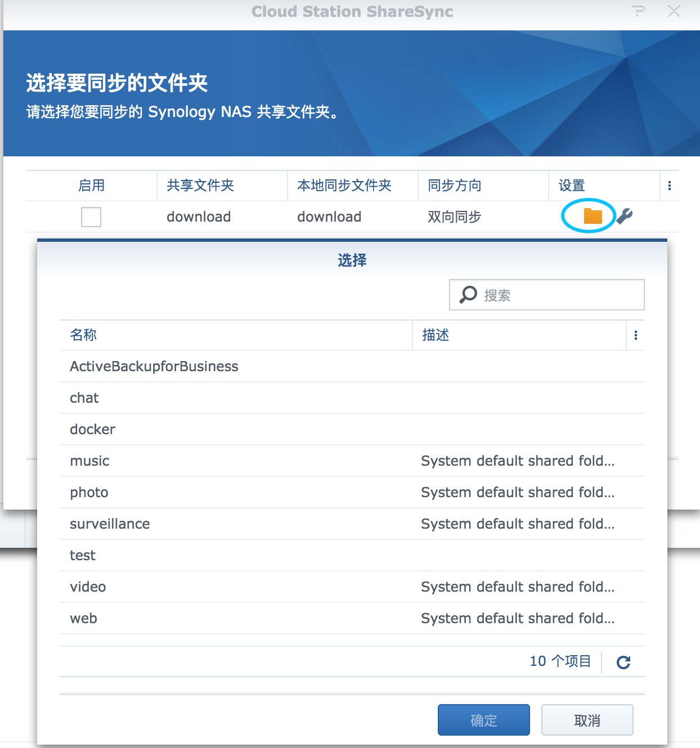Select the photo folder row
The width and height of the screenshot is (700, 748).
[x=352, y=493]
